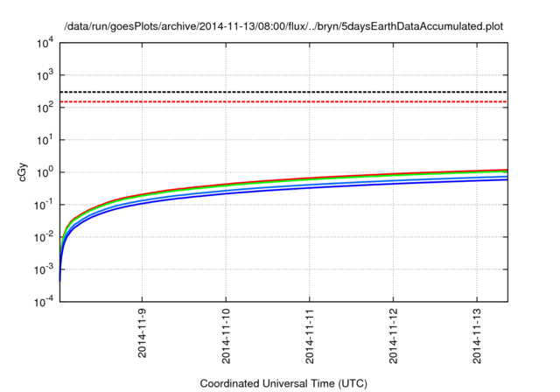
Task: Select the 2014-11-11 date tick label
Action: point(311,338)
